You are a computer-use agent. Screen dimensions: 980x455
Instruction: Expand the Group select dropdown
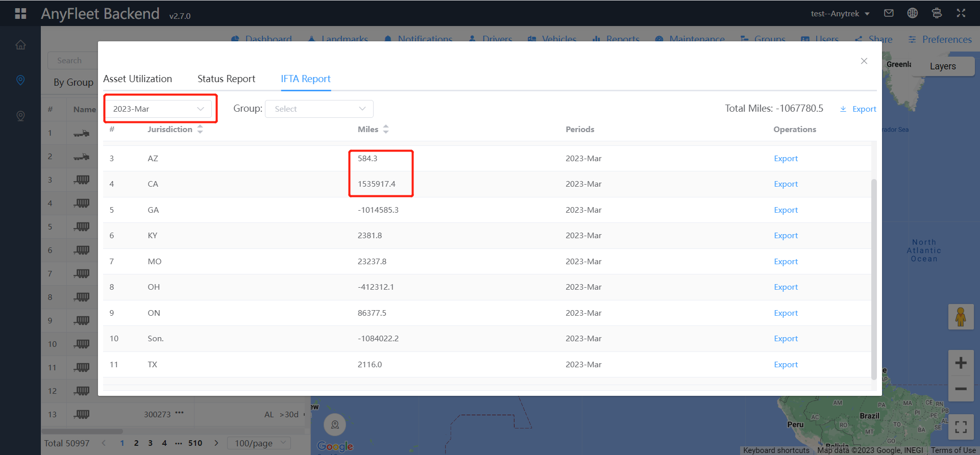tap(319, 109)
